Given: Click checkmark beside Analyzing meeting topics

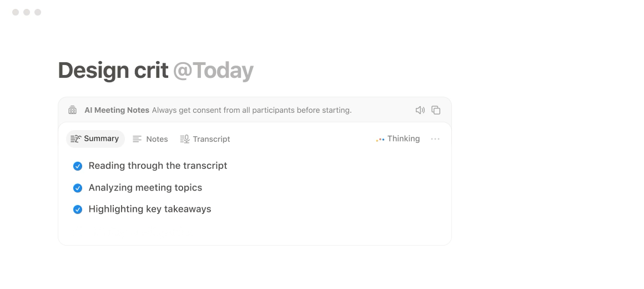Looking at the screenshot, I should pos(78,188).
